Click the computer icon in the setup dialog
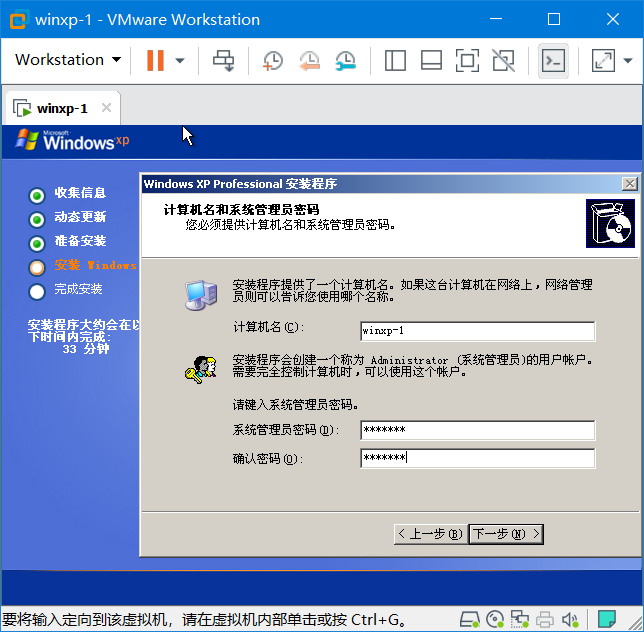 point(201,295)
